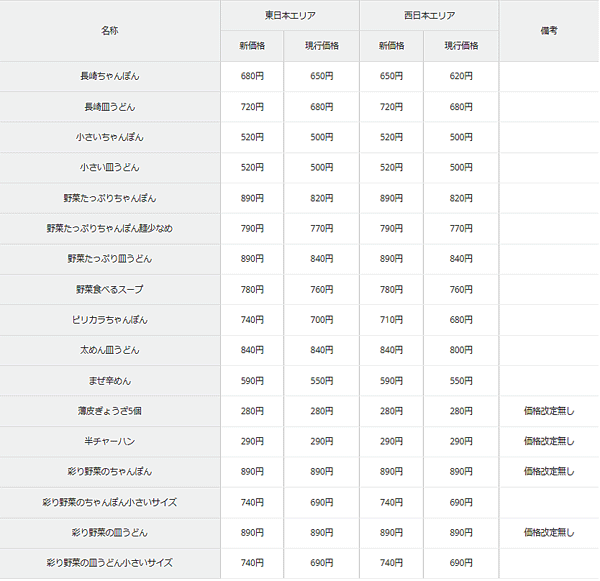
Task: Click the 野菜食べるスープ row name
Action: point(110,289)
